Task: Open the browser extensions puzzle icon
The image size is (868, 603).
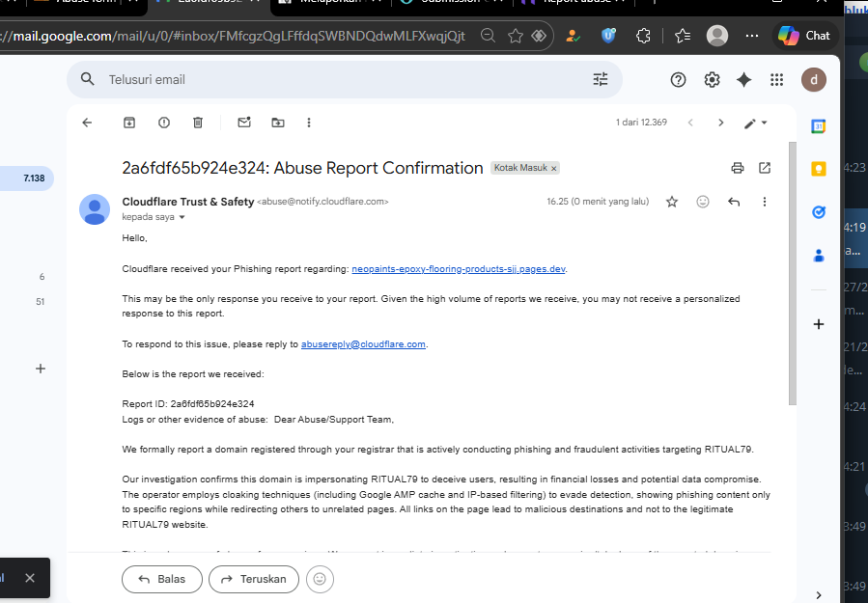Action: click(x=643, y=36)
